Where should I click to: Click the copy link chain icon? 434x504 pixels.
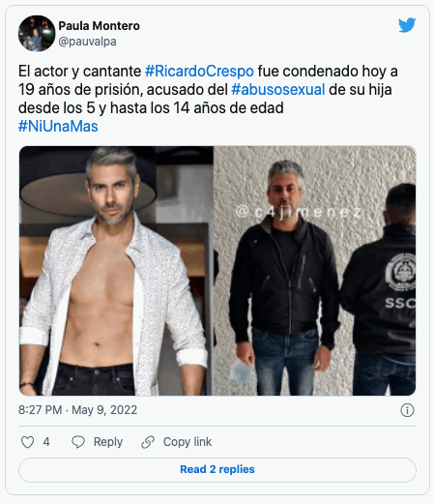[148, 442]
